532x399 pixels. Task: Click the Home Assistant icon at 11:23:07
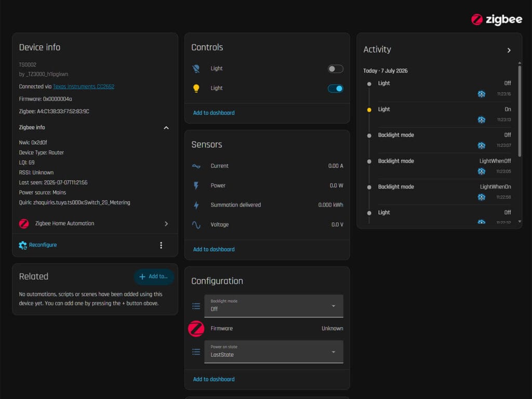click(x=482, y=145)
